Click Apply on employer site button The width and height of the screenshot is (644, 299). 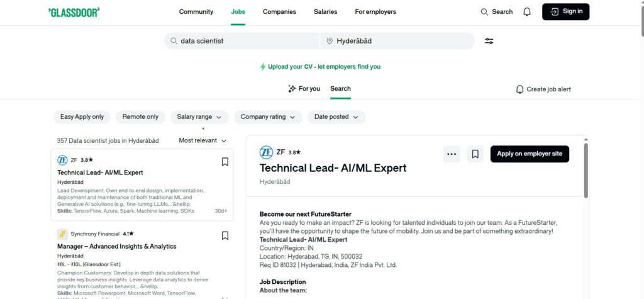(x=530, y=154)
